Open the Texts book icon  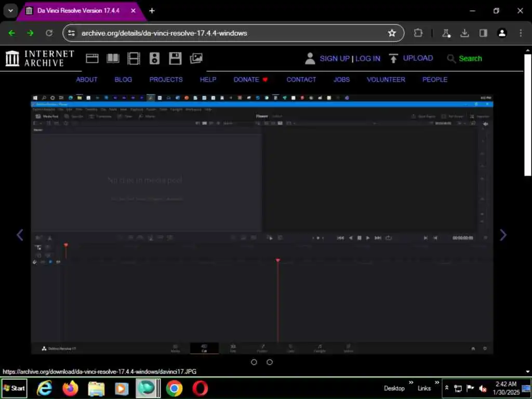click(x=113, y=58)
